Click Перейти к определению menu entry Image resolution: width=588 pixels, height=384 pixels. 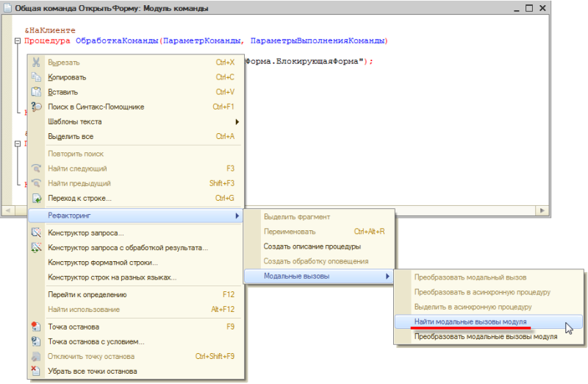coord(84,294)
